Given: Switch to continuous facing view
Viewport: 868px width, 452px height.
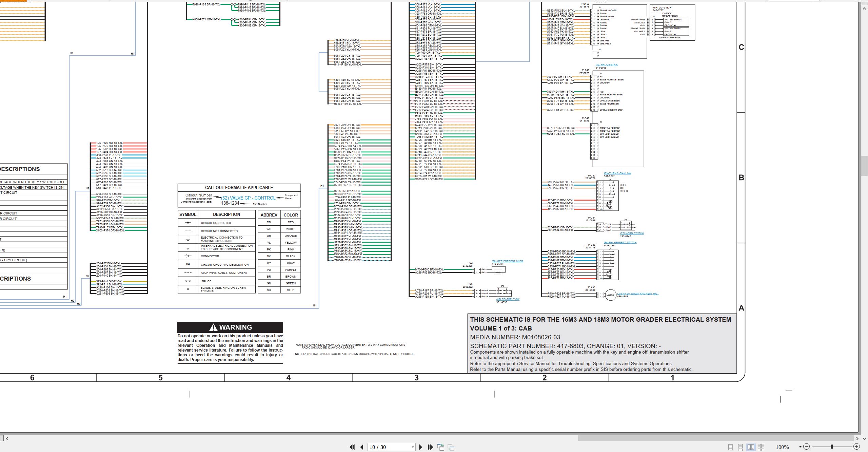Looking at the screenshot, I should click(761, 447).
